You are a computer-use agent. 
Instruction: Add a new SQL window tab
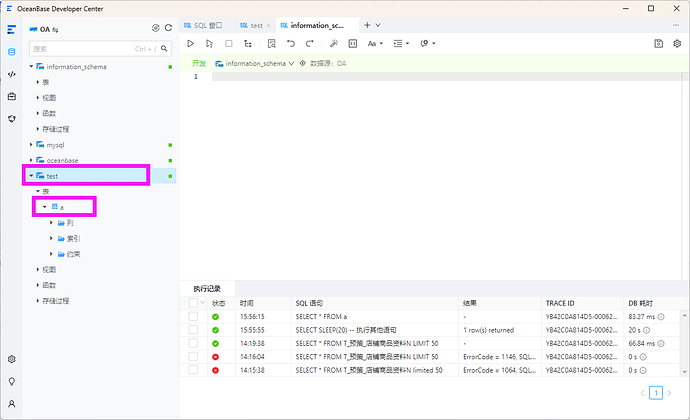pyautogui.click(x=367, y=25)
